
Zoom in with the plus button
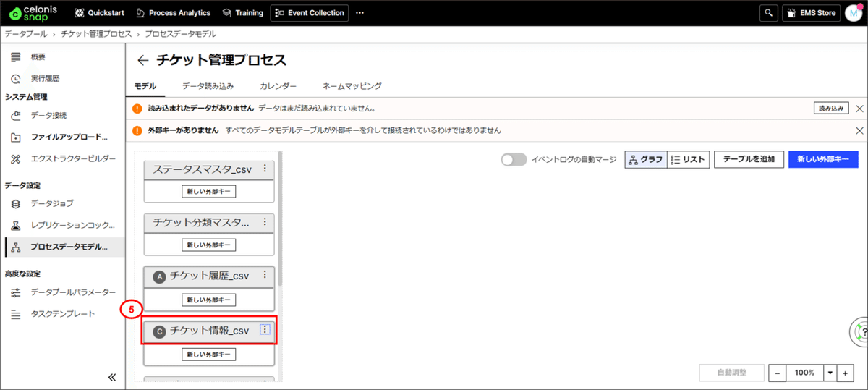click(845, 373)
